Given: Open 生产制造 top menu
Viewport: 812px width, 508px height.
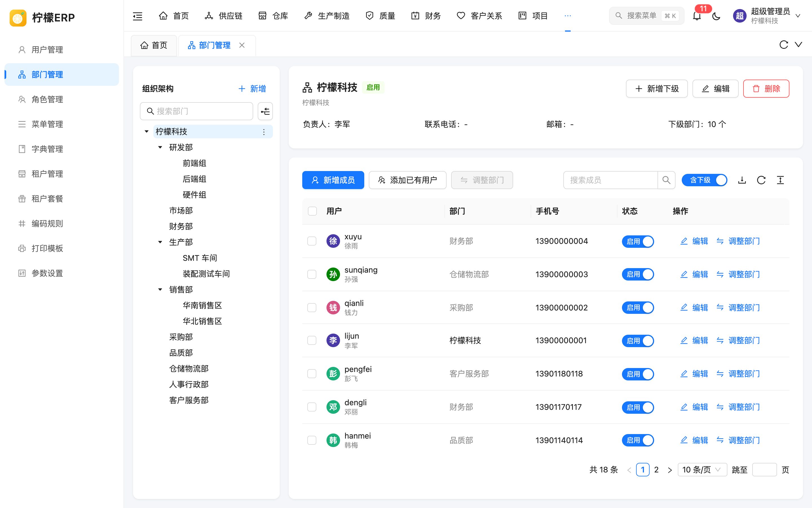Looking at the screenshot, I should click(x=327, y=16).
